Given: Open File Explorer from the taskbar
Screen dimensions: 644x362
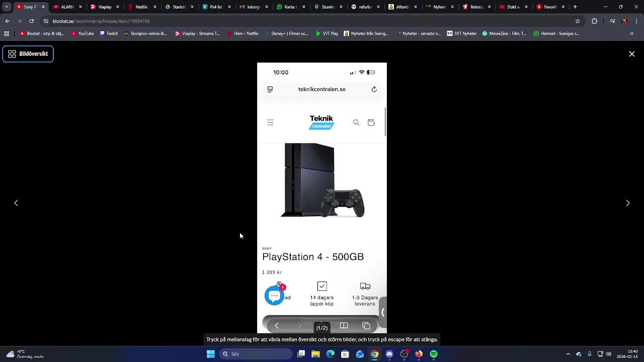Looking at the screenshot, I should (x=315, y=354).
